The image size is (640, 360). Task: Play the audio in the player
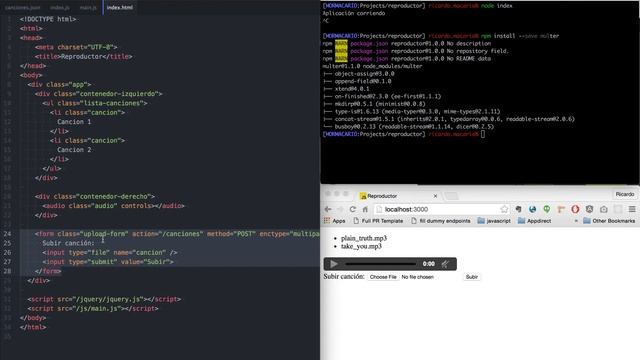[334, 264]
